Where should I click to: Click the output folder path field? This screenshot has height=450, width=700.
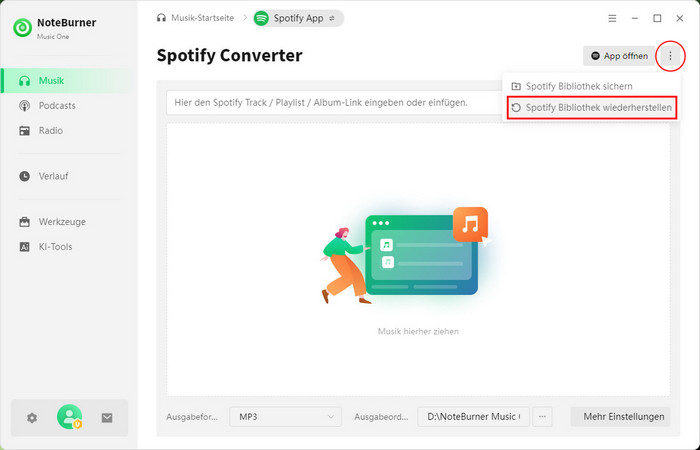pyautogui.click(x=474, y=417)
